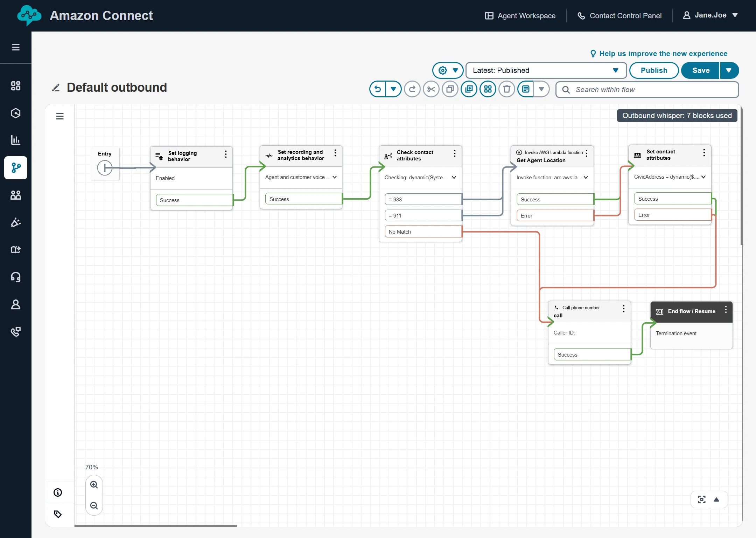Toggle the notes panel toolbar button
Screen dimensions: 756x538
point(526,89)
